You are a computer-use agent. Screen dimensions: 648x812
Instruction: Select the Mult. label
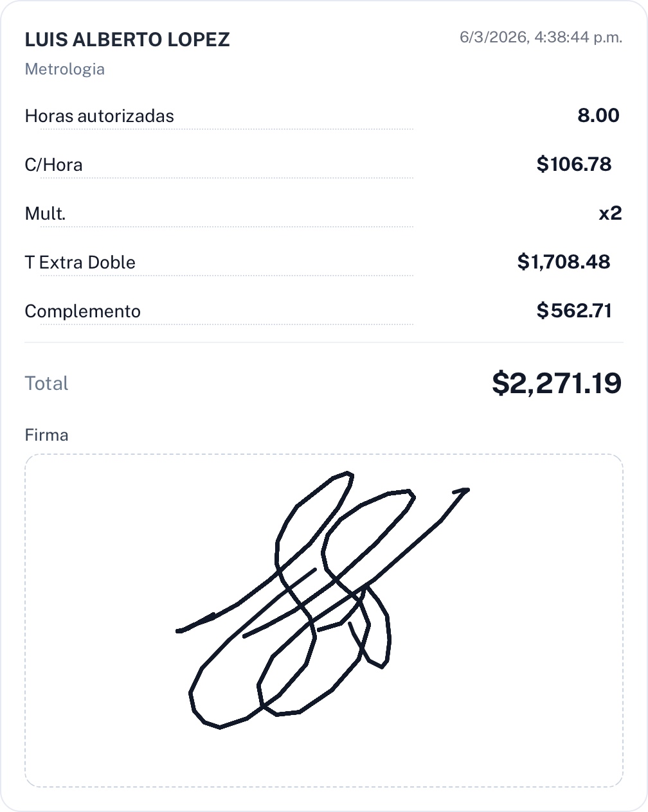click(x=45, y=214)
